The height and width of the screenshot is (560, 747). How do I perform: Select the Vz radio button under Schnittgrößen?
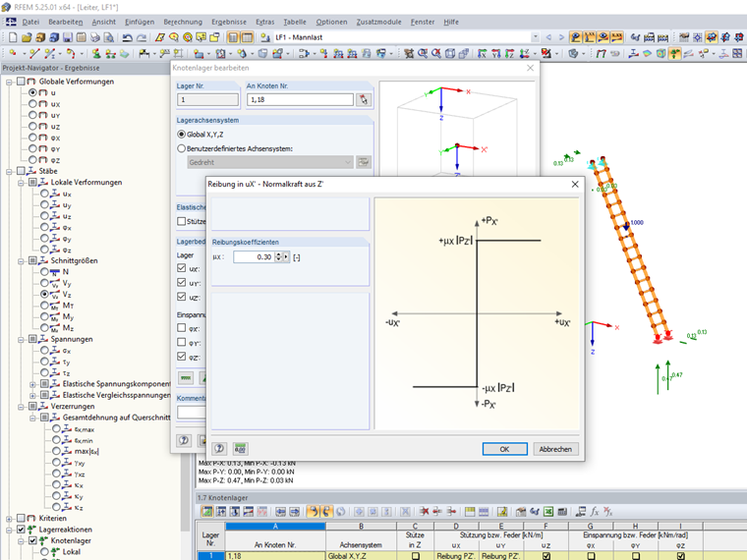pyautogui.click(x=44, y=295)
